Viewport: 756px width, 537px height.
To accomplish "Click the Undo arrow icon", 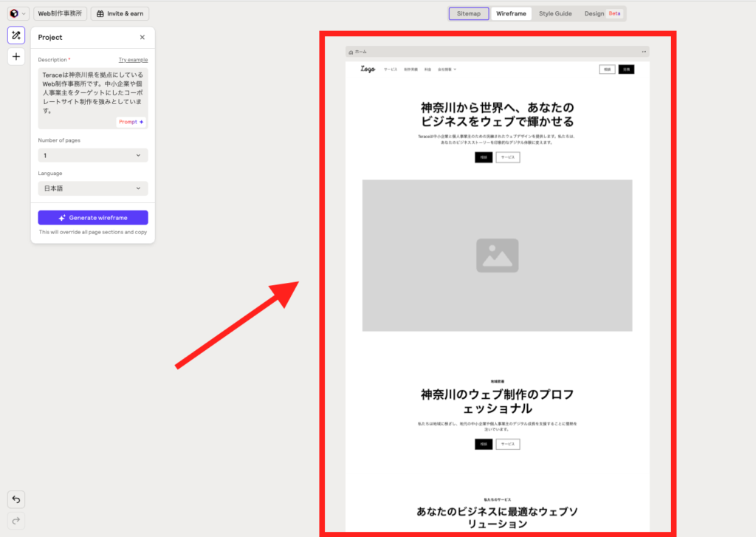I will [16, 499].
